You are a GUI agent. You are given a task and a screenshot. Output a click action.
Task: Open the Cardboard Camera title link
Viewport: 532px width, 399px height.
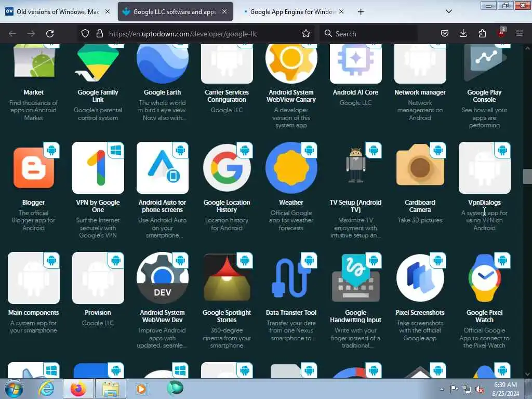point(420,206)
